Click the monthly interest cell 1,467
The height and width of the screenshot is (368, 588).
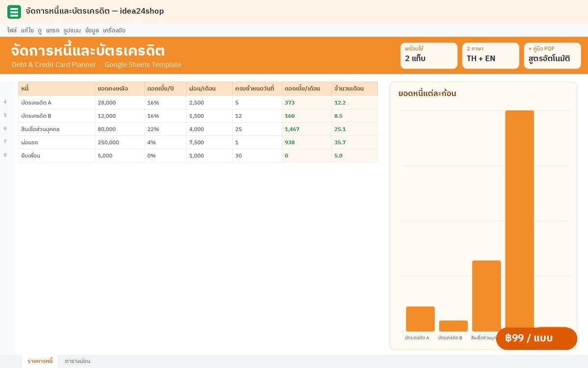pyautogui.click(x=307, y=129)
